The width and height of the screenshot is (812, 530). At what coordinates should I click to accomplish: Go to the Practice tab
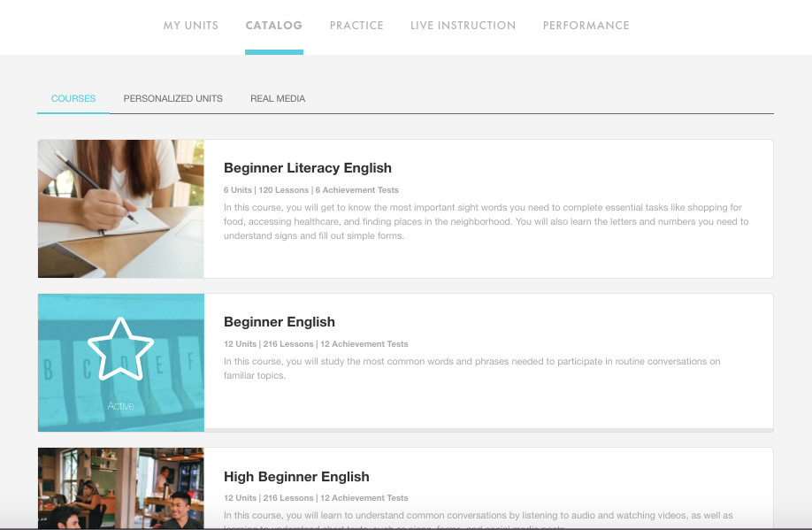click(x=356, y=26)
